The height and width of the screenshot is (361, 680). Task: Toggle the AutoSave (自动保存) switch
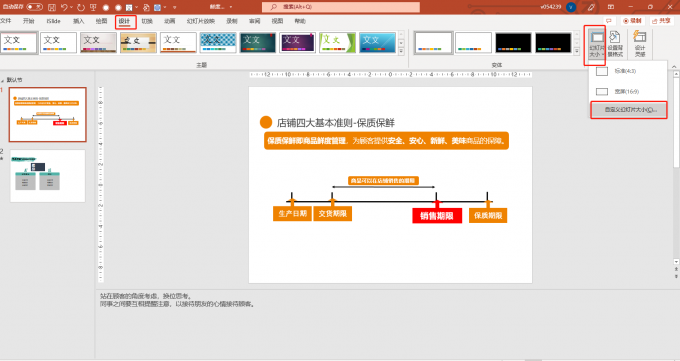tap(34, 7)
